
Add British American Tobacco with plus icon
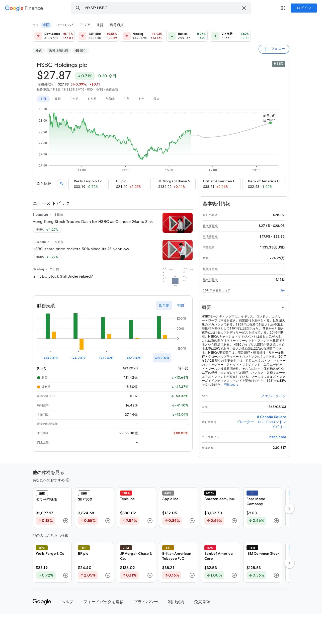192,575
